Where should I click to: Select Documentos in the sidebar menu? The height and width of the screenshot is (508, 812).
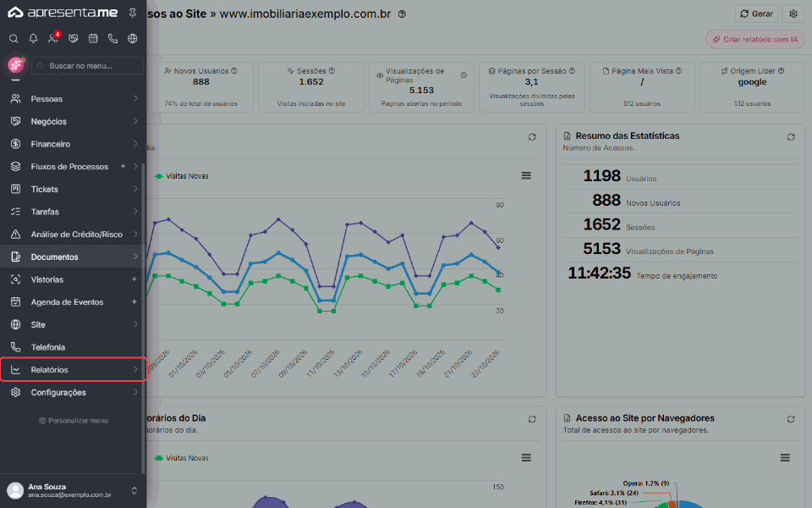(71, 257)
